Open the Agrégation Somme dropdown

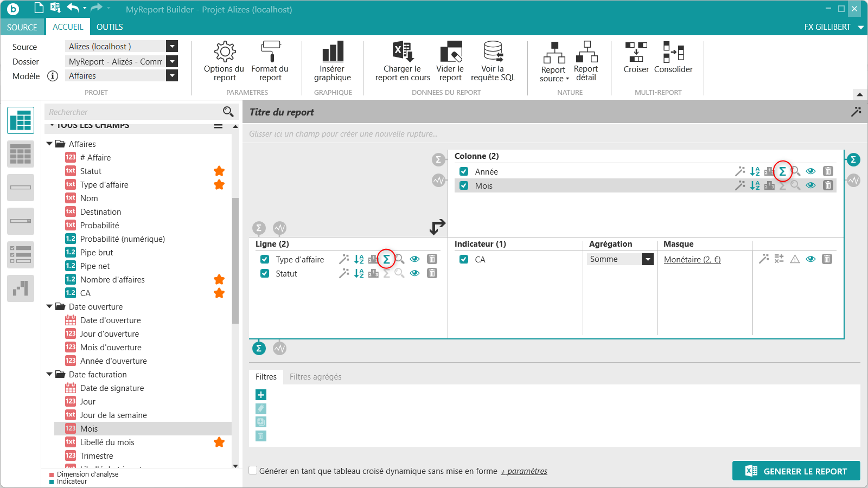click(x=648, y=259)
